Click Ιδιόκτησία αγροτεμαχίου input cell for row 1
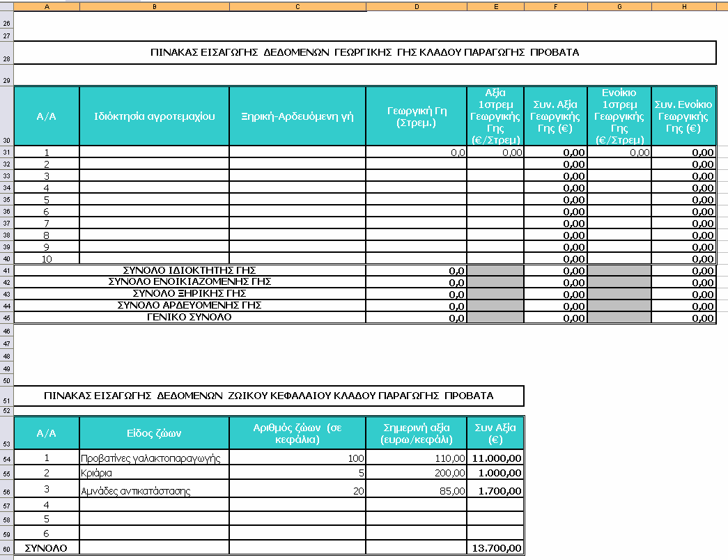Viewport: 728px width, 560px height. point(154,152)
